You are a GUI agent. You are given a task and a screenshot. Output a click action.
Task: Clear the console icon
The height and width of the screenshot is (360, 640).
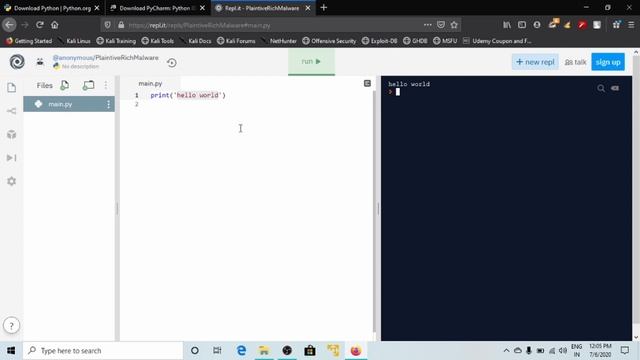[x=615, y=88]
